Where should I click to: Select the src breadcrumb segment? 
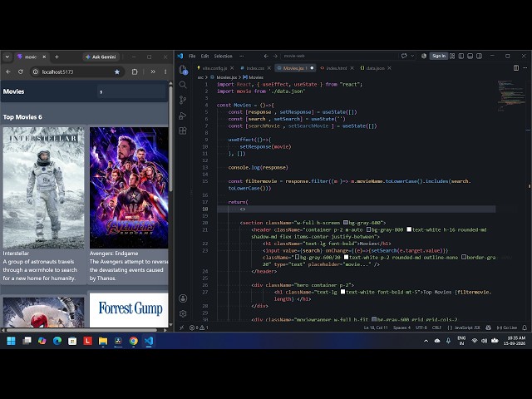(200, 77)
